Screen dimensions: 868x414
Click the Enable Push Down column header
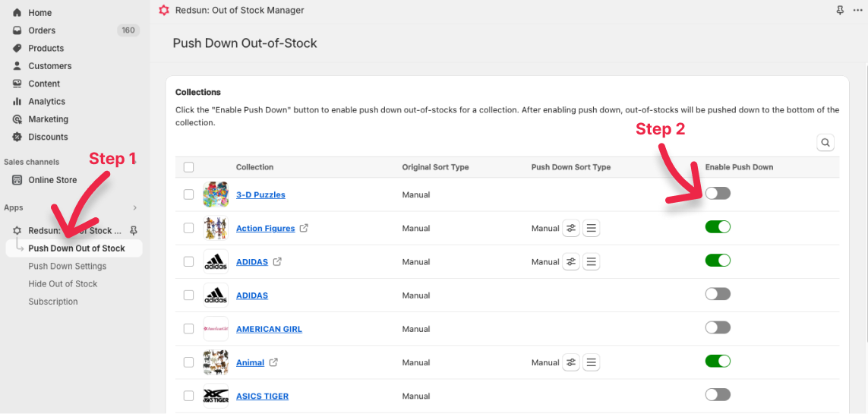click(x=739, y=167)
